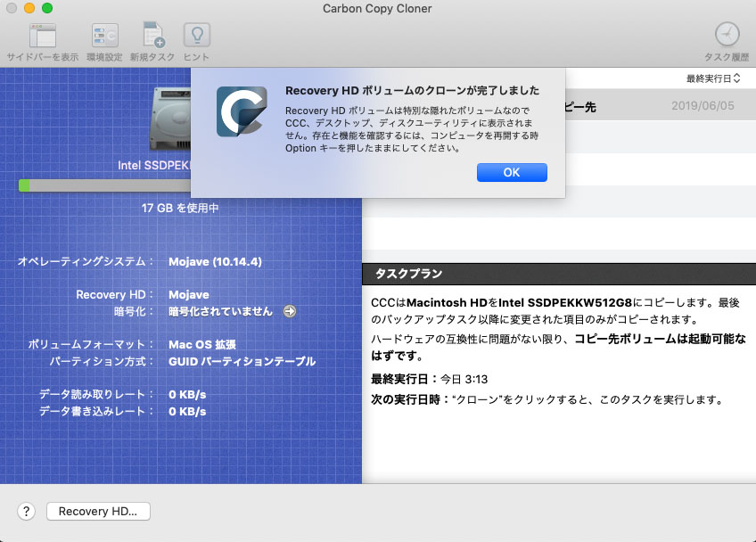Screen dimensions: 756x542
Task: Click the yellow minimize window button
Action: pos(29,8)
